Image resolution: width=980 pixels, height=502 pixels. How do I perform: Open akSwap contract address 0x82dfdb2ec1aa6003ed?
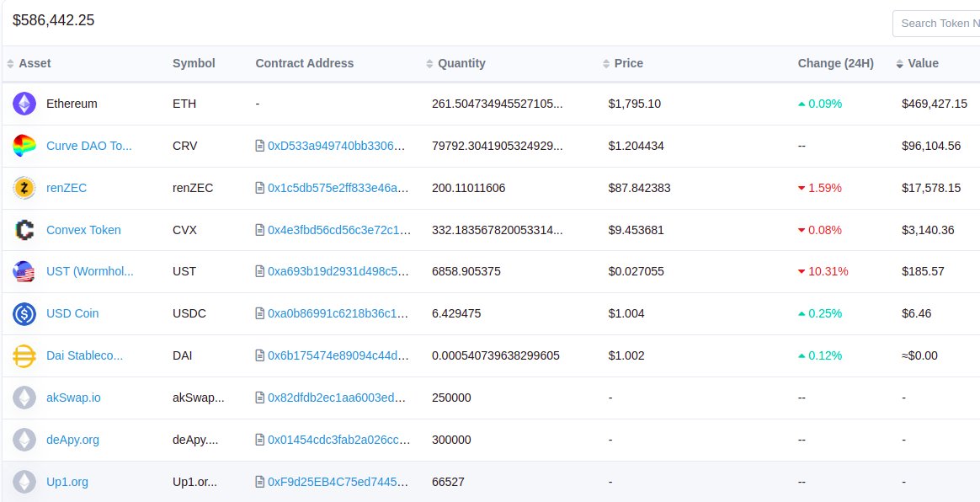coord(336,398)
